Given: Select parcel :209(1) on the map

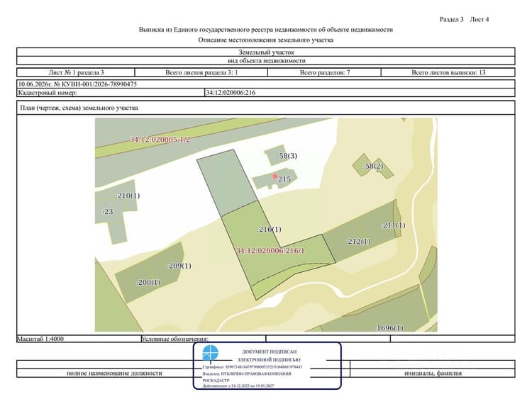Looking at the screenshot, I should tap(179, 266).
